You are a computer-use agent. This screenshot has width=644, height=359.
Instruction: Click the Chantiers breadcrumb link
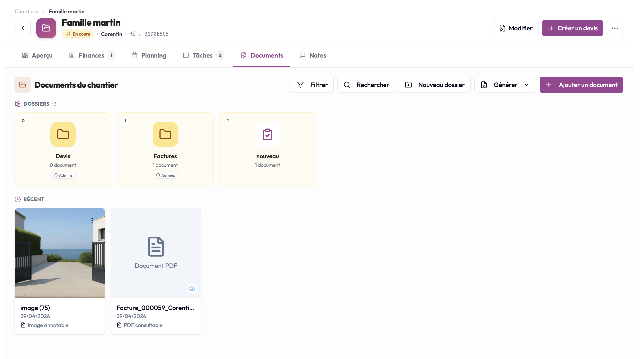pyautogui.click(x=26, y=12)
